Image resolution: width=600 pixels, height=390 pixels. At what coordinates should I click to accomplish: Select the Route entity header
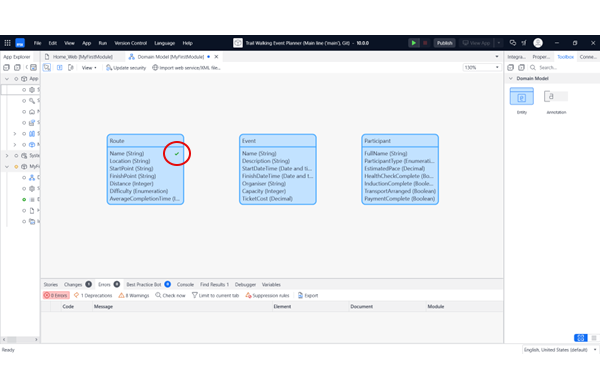(145, 141)
